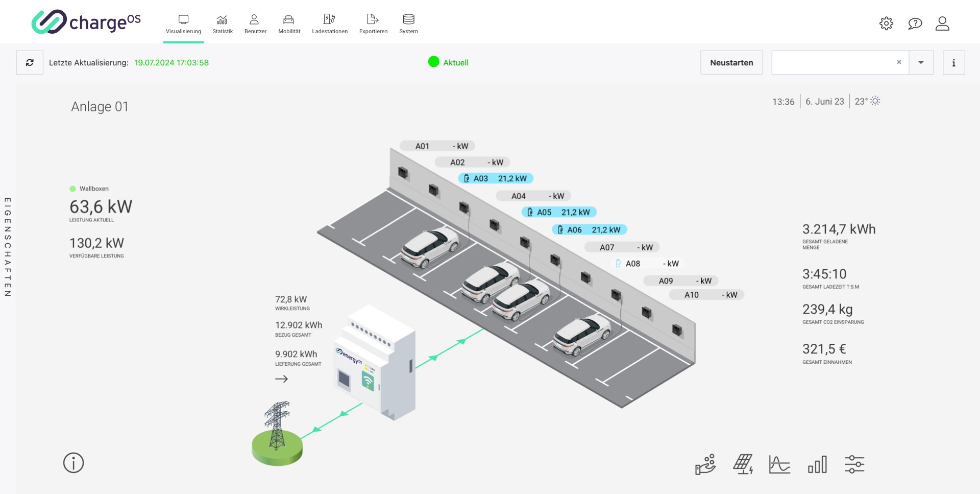980x494 pixels.
Task: Click the 239,4 kg CO2 savings value
Action: click(x=827, y=309)
